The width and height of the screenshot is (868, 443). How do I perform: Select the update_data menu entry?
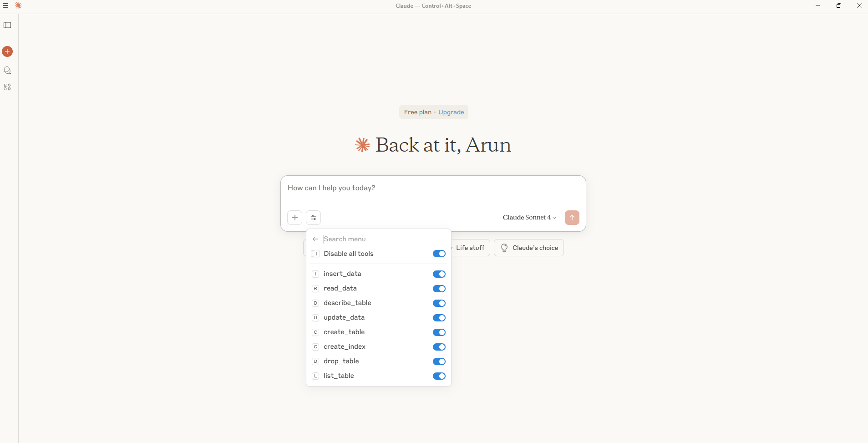[x=379, y=318]
